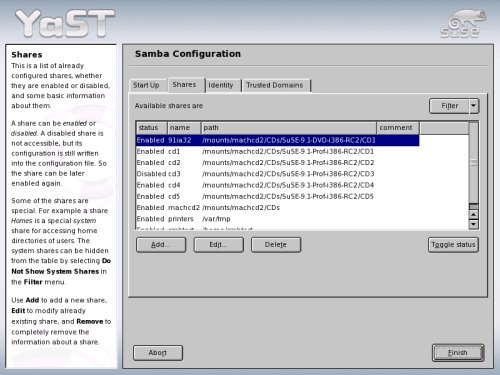Select the disabled cd3 share row
The height and width of the screenshot is (375, 500).
(278, 174)
